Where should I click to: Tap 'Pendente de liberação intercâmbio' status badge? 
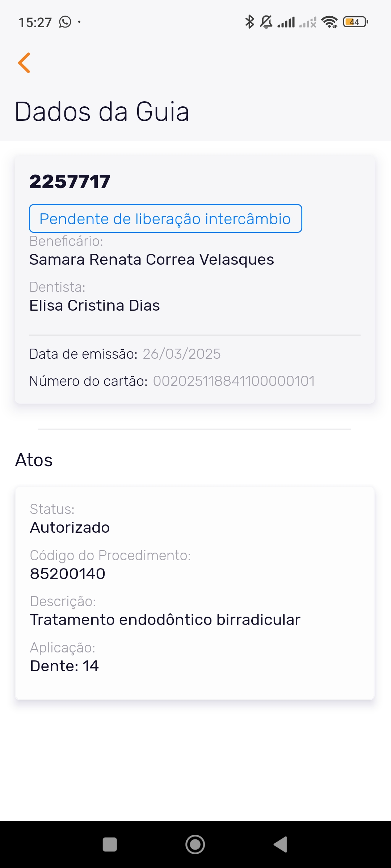pyautogui.click(x=165, y=219)
